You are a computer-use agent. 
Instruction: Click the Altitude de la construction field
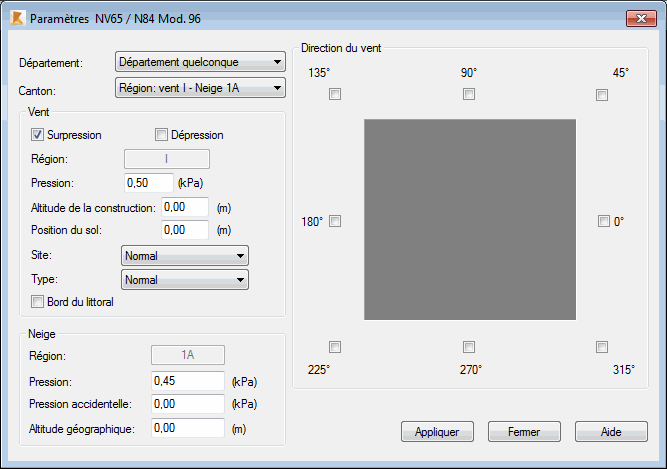point(185,207)
